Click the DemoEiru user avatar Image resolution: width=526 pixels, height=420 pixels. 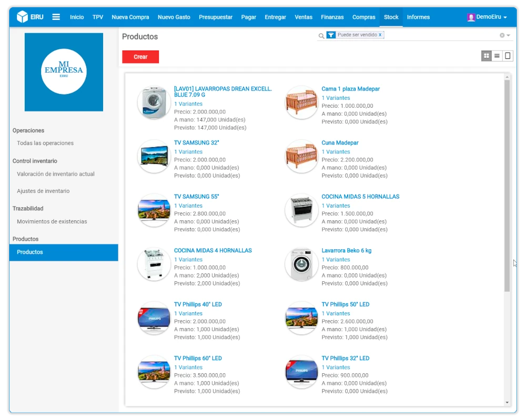tap(471, 17)
